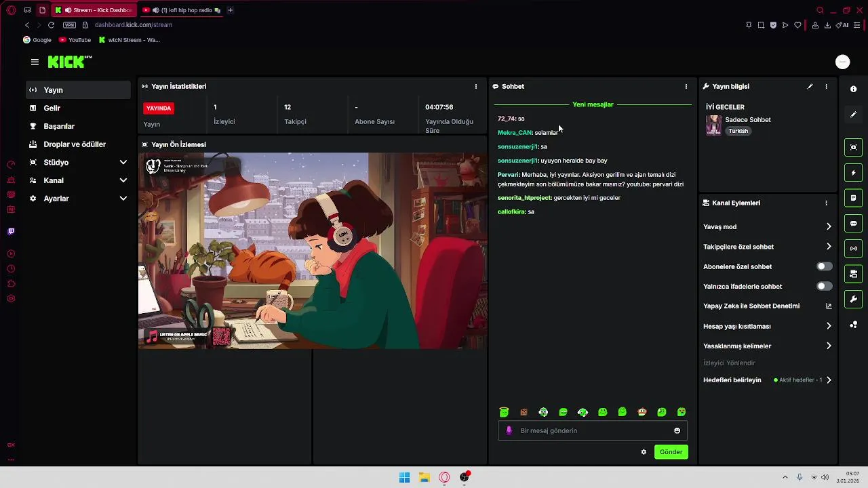Edit stream info with the Yayın bilgisi pencil

(x=810, y=86)
